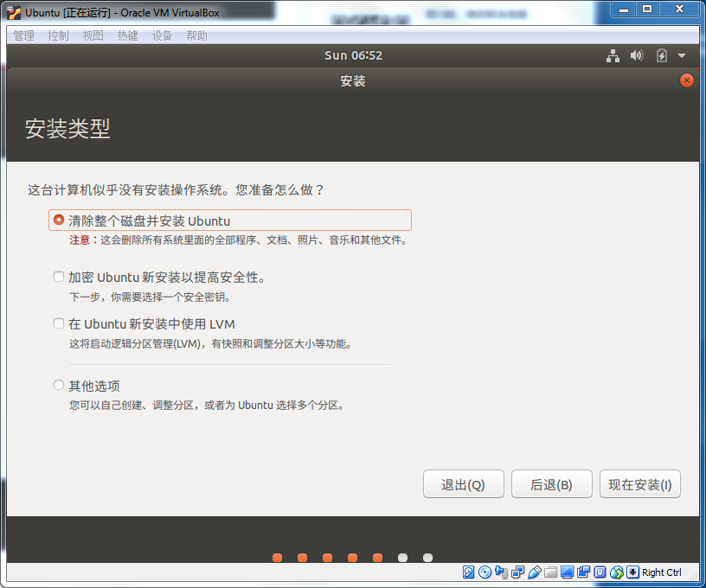Click the 后退(B) back button
Screen dimensions: 706x588
tap(552, 484)
